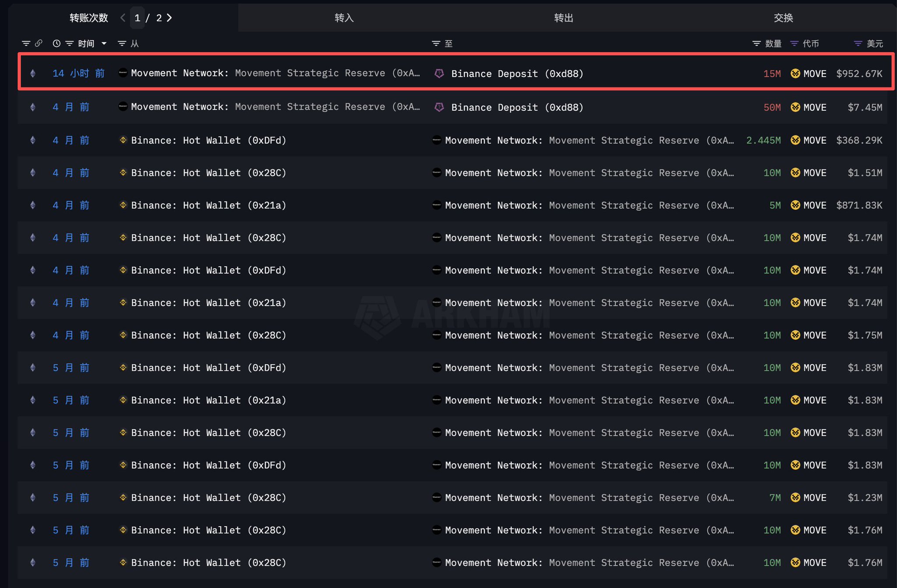Image resolution: width=897 pixels, height=588 pixels.
Task: Open Binance: Hot Wallet (0x21a) in the 5M row
Action: [208, 205]
